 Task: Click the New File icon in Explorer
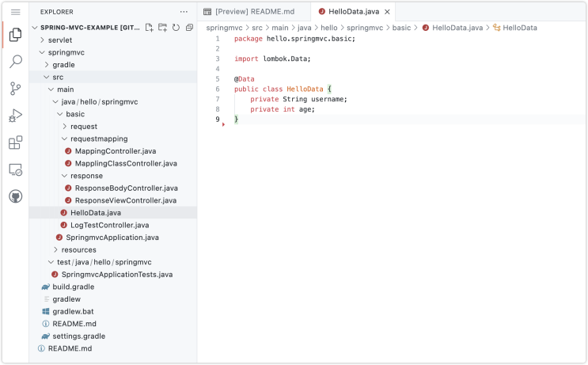click(150, 28)
